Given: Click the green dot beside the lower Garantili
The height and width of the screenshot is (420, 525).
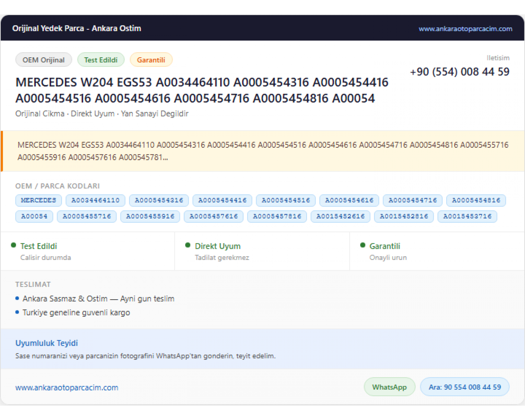Looking at the screenshot, I should point(363,245).
